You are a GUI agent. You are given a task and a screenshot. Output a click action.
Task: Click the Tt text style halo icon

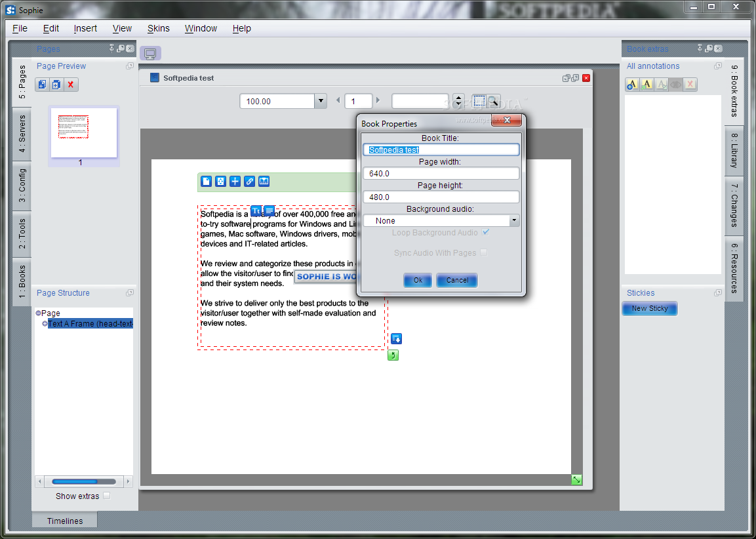(x=256, y=210)
